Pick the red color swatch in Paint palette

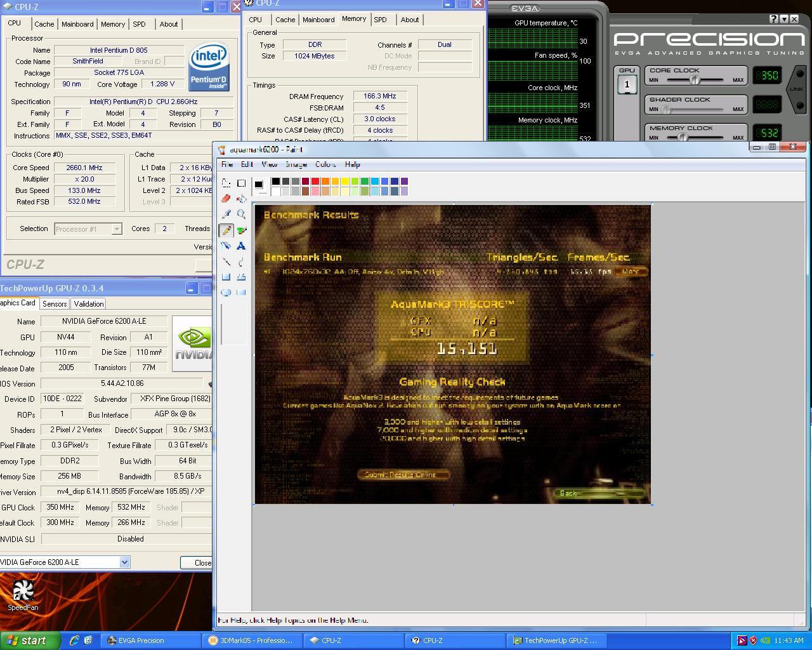coord(315,182)
